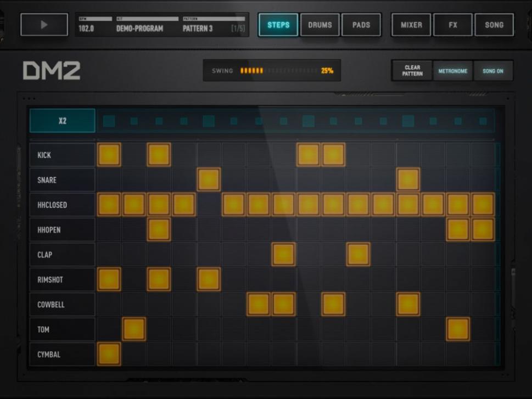Open the BPM value display

click(x=91, y=24)
